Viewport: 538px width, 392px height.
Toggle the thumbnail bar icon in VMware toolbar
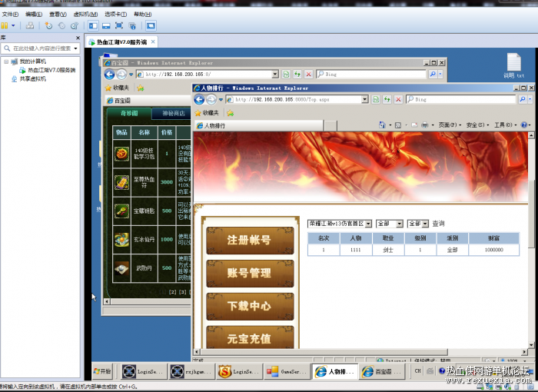pos(106,25)
